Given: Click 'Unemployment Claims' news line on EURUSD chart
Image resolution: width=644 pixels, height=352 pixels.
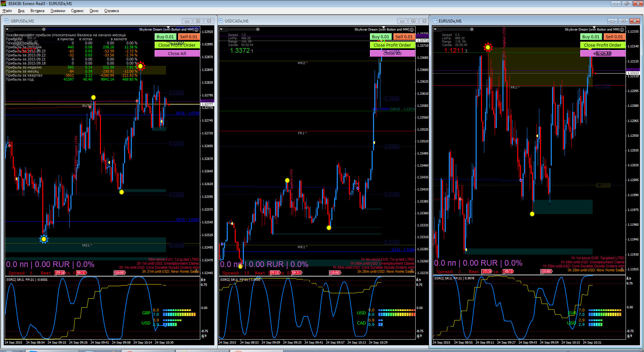Looking at the screenshot, I should tap(593, 262).
